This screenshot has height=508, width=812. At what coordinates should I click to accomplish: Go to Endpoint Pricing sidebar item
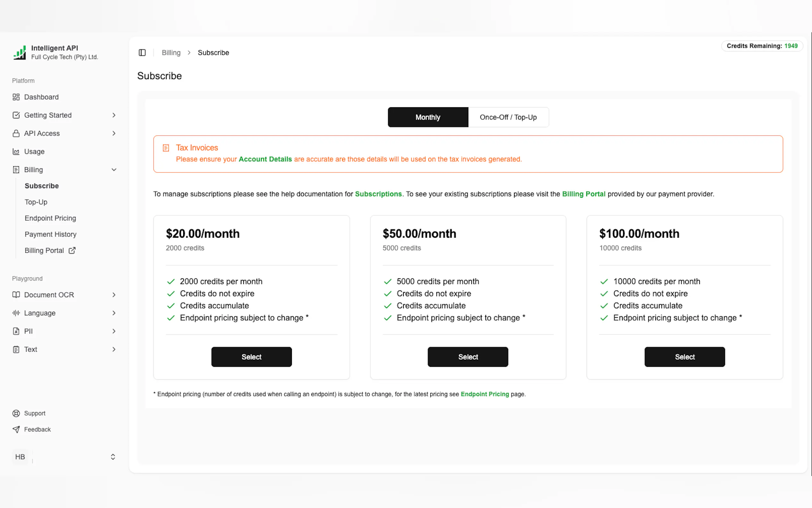click(x=51, y=218)
